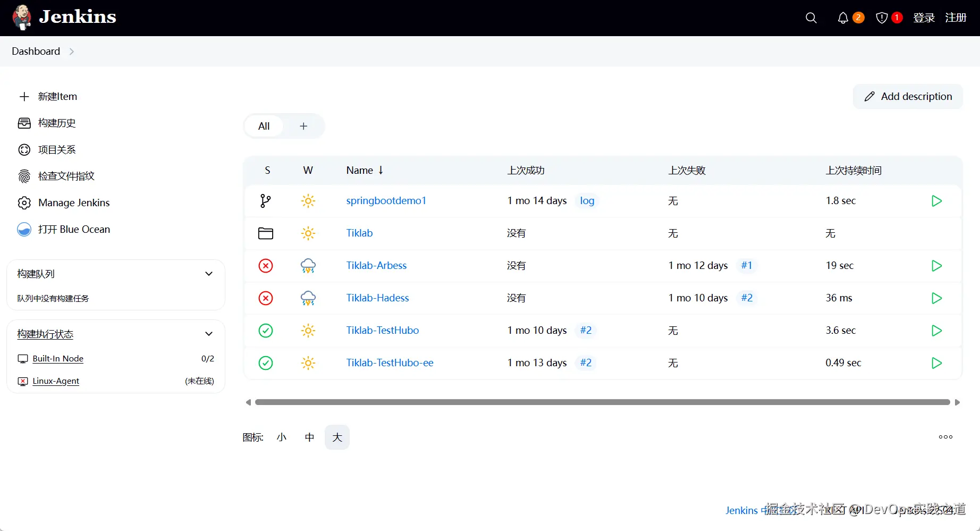Click the 项目关系 relationship icon
Screen dimensions: 980x531
(x=24, y=150)
